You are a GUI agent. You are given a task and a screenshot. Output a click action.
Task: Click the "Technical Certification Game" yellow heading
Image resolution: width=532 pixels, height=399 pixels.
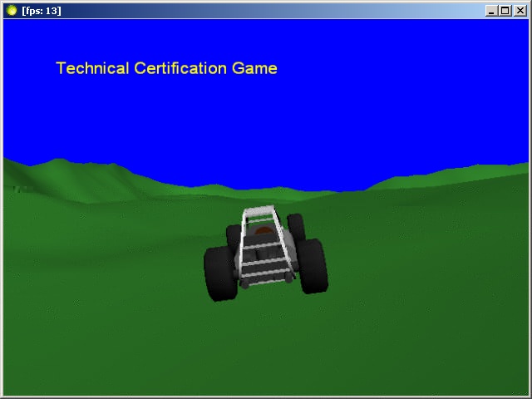[x=166, y=68]
